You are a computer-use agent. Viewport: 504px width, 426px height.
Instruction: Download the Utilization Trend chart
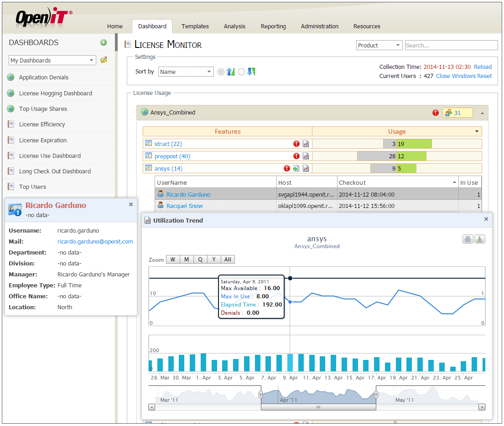click(x=479, y=239)
